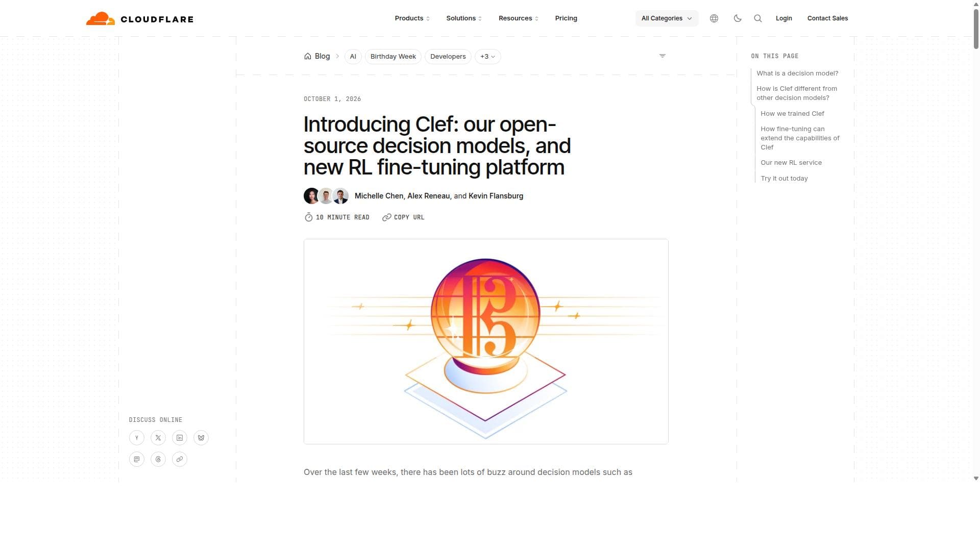Image resolution: width=980 pixels, height=551 pixels.
Task: Open the Pricing page
Action: 566,18
